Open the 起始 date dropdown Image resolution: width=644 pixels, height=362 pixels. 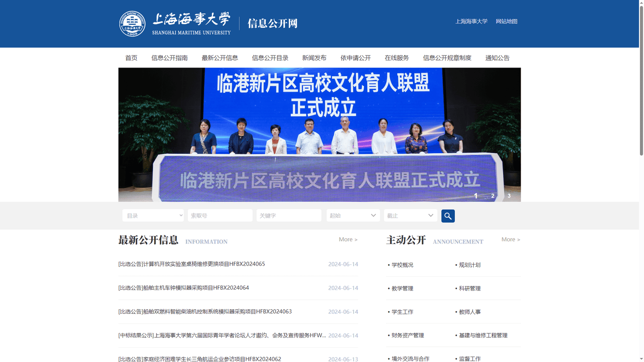point(353,215)
